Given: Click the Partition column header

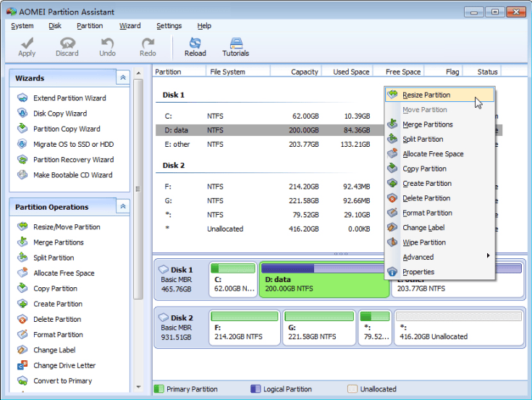Looking at the screenshot, I should point(180,72).
